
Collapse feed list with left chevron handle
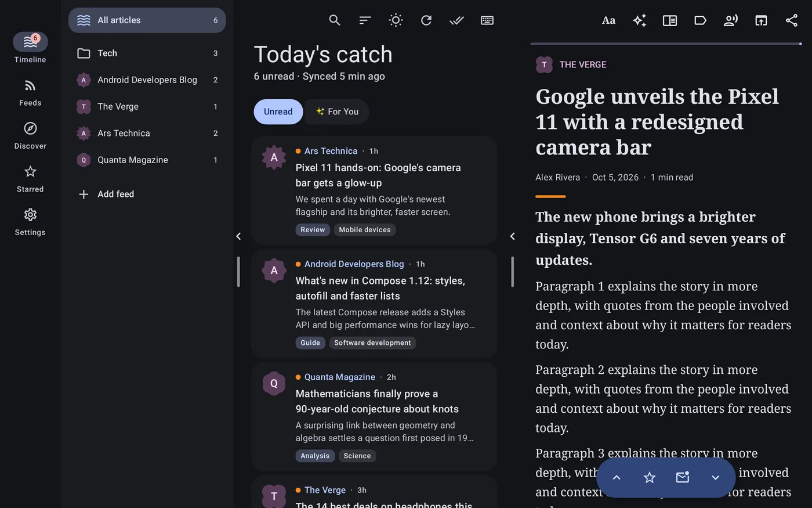[238, 236]
